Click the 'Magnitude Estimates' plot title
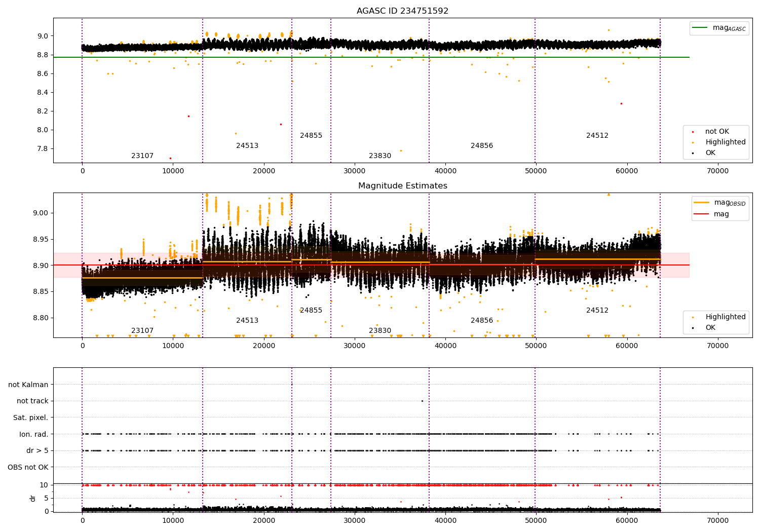Image resolution: width=760 pixels, height=532 pixels. [402, 186]
